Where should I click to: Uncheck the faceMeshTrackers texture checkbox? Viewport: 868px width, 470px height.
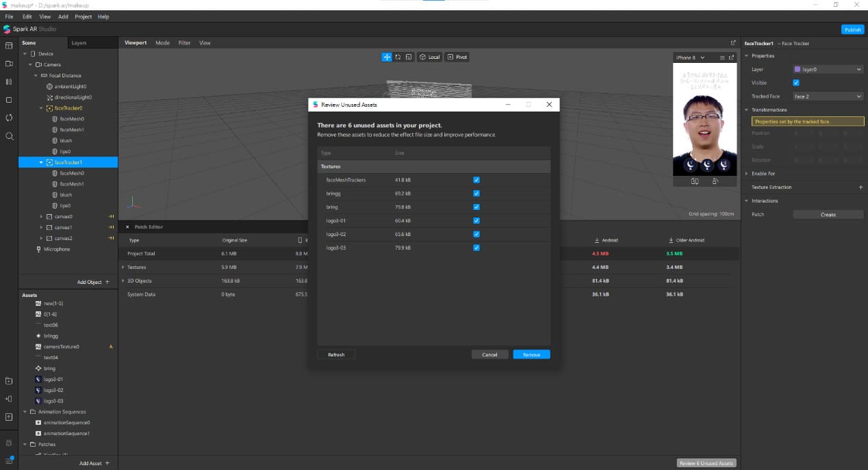pyautogui.click(x=476, y=180)
